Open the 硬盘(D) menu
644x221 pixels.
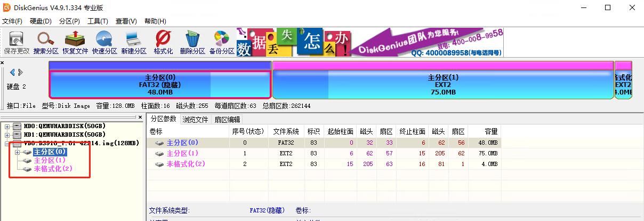tap(41, 21)
